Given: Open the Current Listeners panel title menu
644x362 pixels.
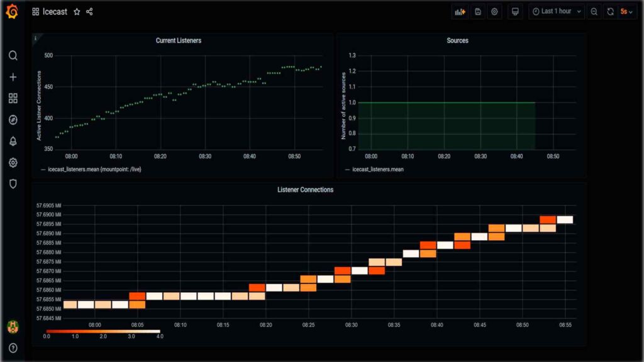Looking at the screenshot, I should pos(178,41).
